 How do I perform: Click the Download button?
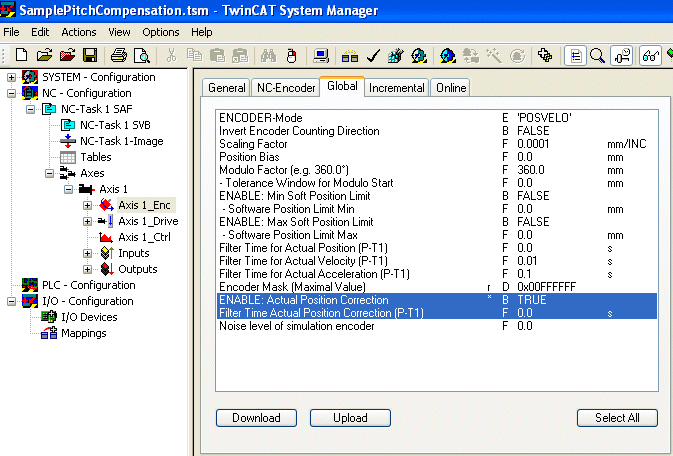(x=256, y=418)
